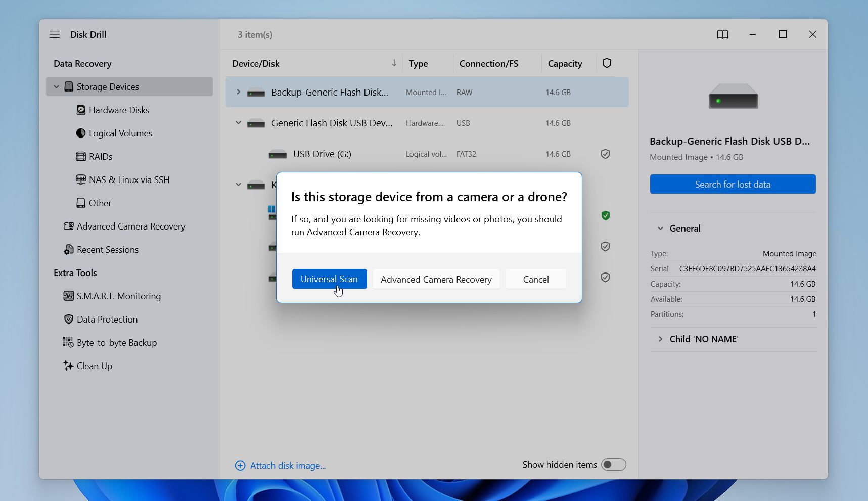868x501 pixels.
Task: Click the green protection shield icon
Action: tap(605, 216)
